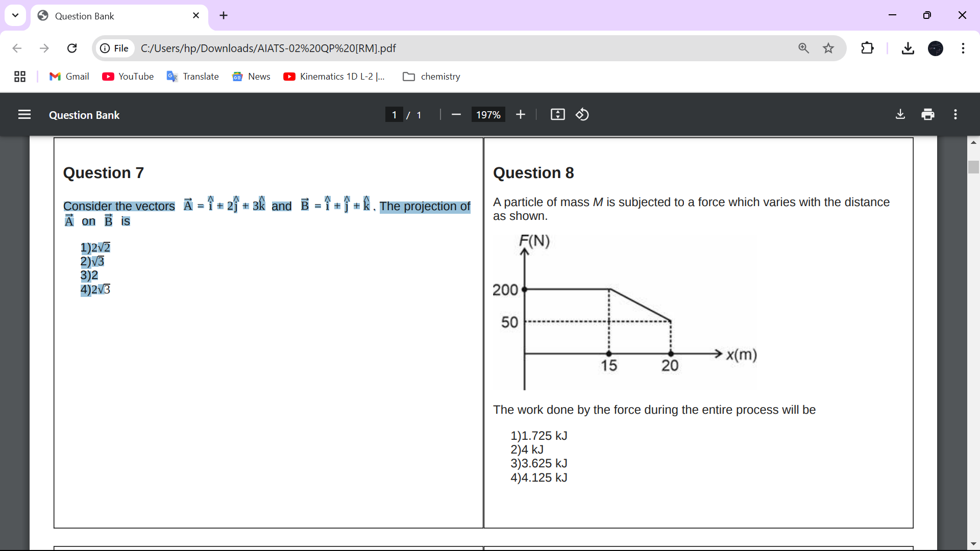The width and height of the screenshot is (980, 551).
Task: Click 'Consider the vectors' highlighted text
Action: coord(119,206)
